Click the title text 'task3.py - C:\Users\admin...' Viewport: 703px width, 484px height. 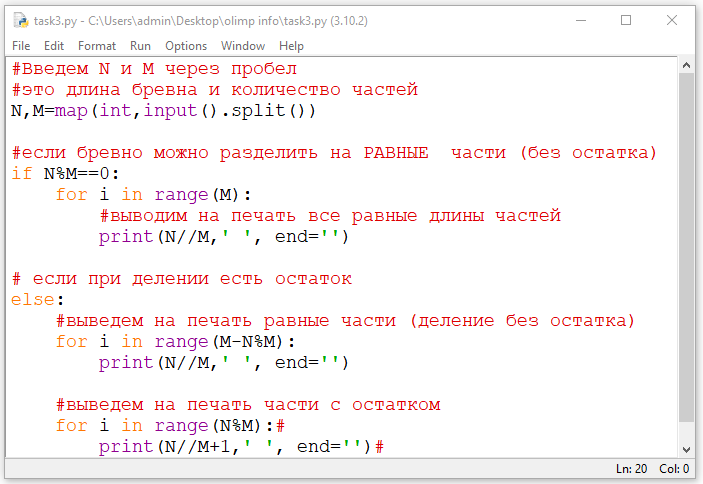[200, 21]
